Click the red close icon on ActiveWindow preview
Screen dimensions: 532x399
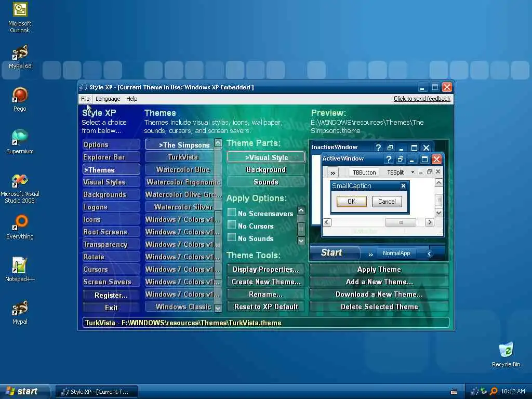coord(436,159)
